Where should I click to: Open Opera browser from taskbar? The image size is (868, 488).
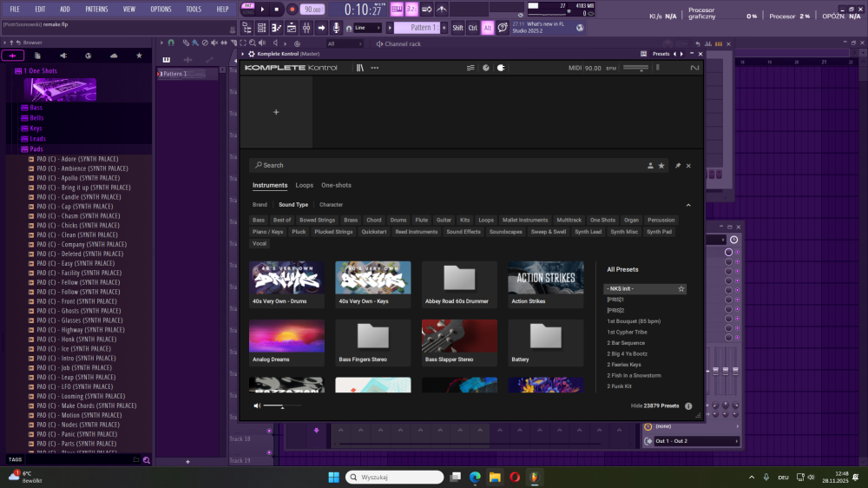tap(514, 477)
